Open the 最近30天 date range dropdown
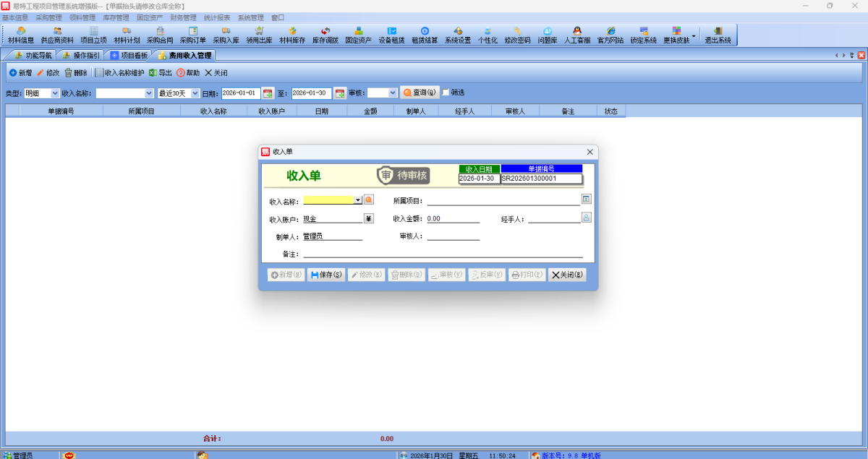 195,93
